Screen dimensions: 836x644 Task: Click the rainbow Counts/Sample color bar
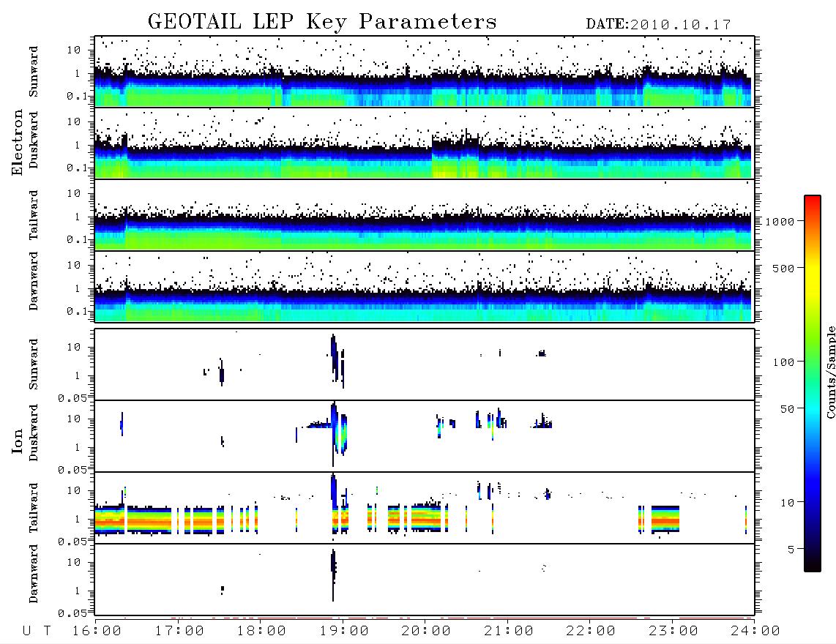coord(813,383)
